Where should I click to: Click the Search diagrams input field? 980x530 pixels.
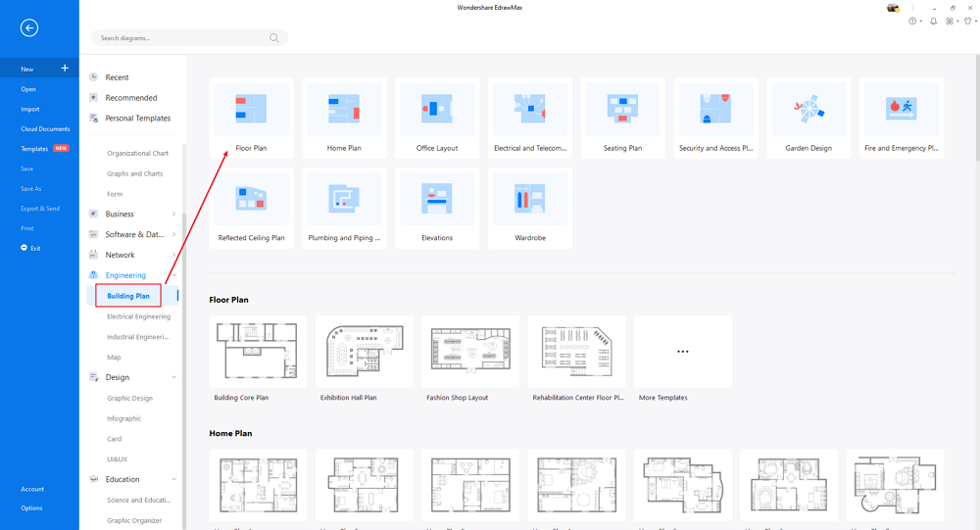coord(189,38)
